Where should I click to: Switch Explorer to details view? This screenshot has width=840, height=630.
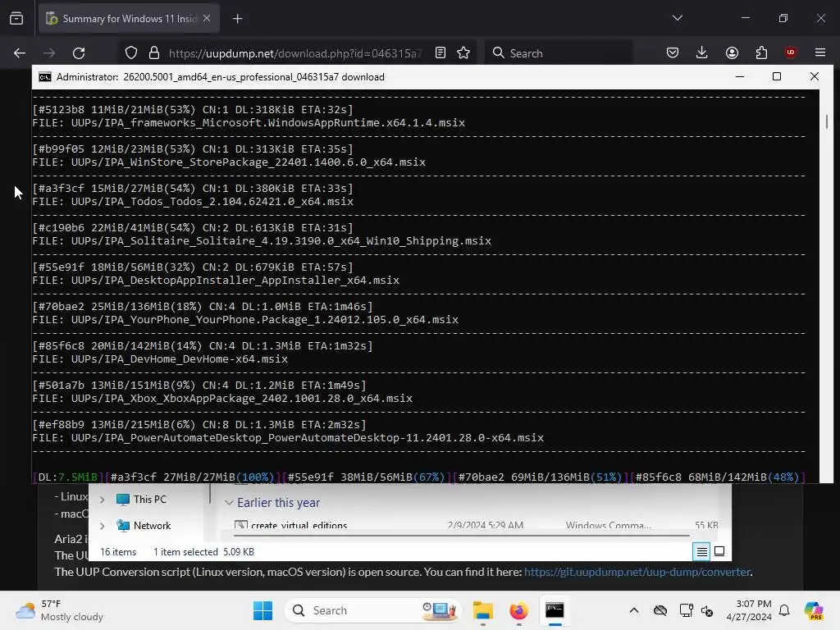(701, 552)
